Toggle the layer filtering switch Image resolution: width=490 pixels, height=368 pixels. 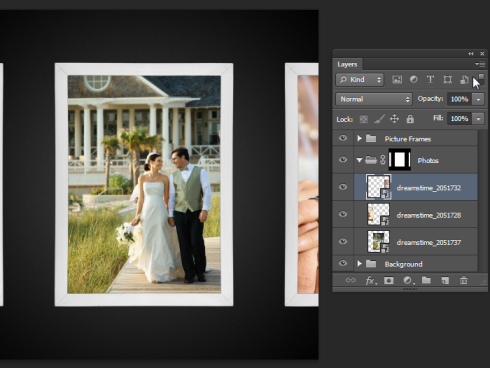tap(481, 79)
